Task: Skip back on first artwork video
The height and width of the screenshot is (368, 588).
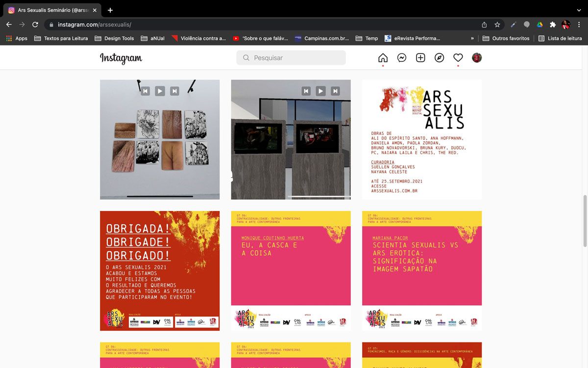Action: tap(145, 91)
